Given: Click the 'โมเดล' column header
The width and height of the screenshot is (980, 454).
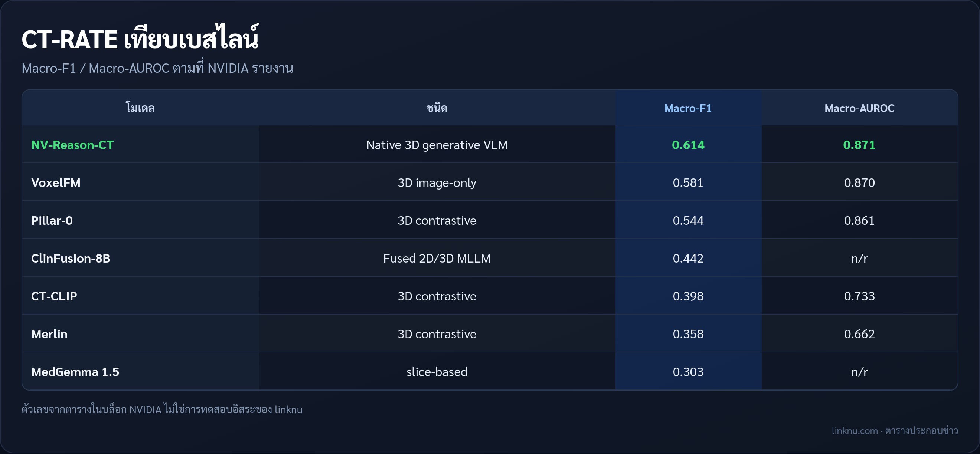Looking at the screenshot, I should pos(140,108).
